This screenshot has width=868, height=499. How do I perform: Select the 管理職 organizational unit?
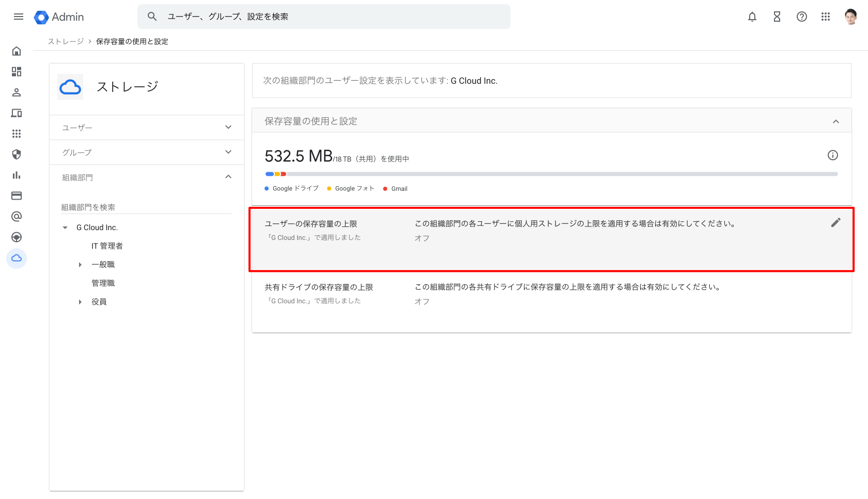point(103,283)
